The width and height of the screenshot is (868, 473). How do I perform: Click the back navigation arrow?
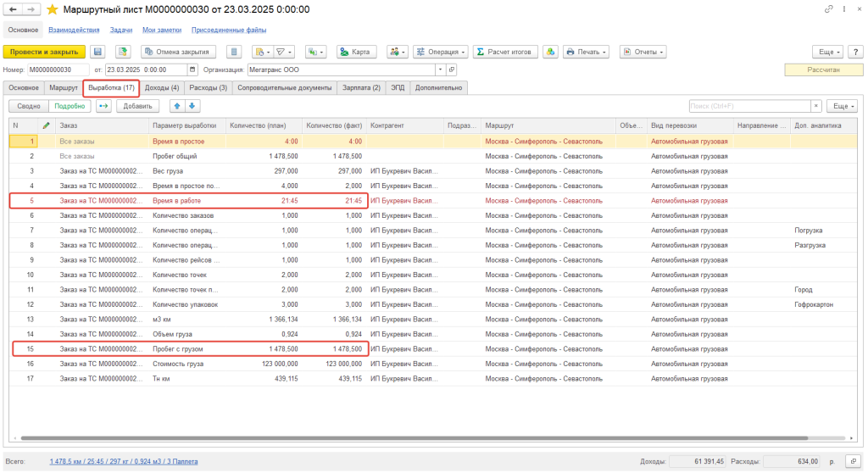[14, 9]
